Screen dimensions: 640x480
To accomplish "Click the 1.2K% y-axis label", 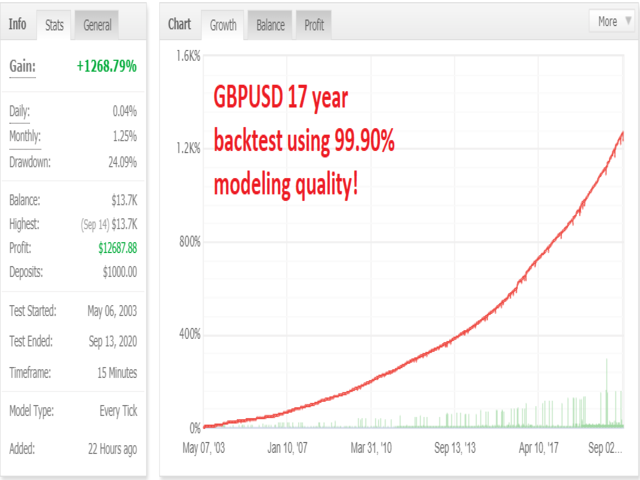I will tap(188, 148).
